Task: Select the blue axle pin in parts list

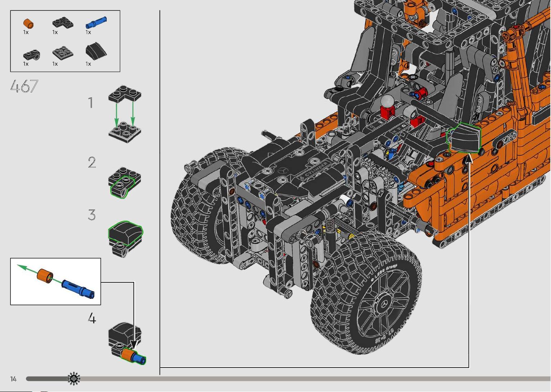Action: (96, 22)
